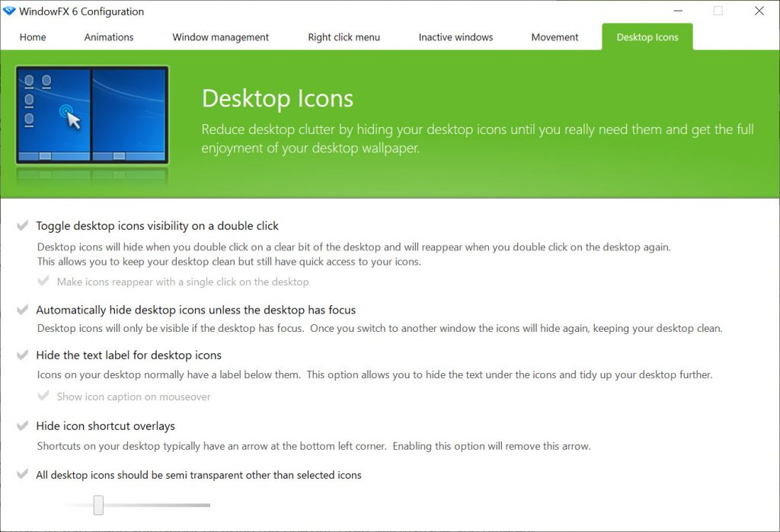Select the Inactive windows tab
This screenshot has width=780, height=532.
tap(456, 37)
